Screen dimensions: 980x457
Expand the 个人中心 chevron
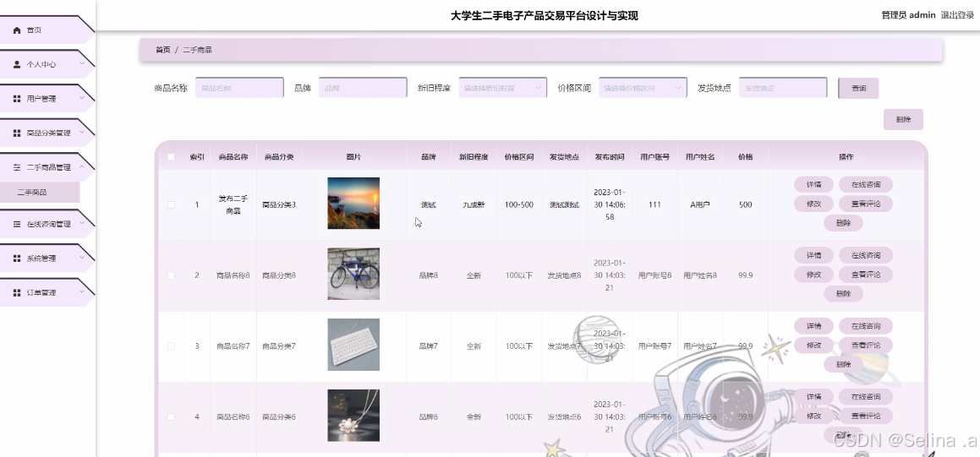click(82, 63)
